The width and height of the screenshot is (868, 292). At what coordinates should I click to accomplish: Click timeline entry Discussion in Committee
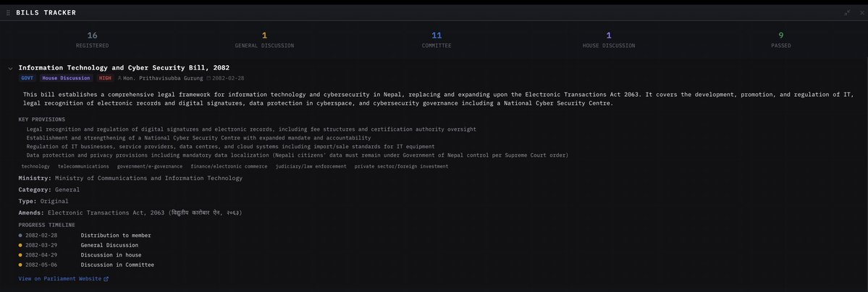117,265
